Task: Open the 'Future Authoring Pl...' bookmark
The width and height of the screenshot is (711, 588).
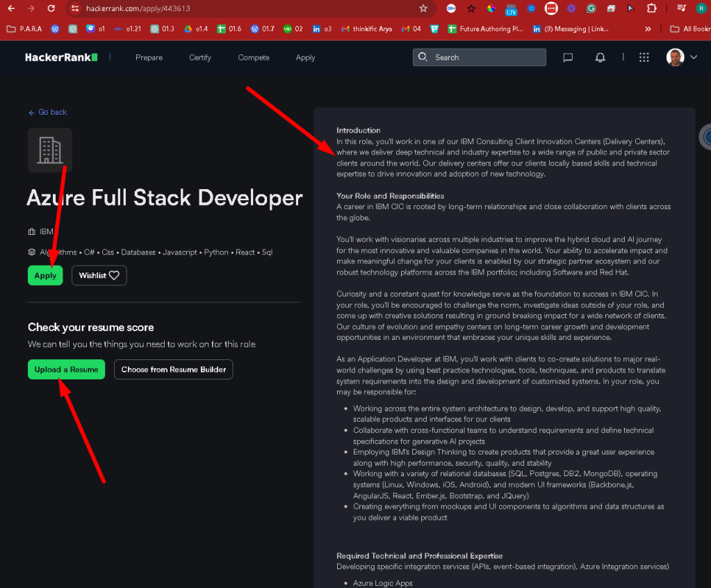Action: click(485, 28)
